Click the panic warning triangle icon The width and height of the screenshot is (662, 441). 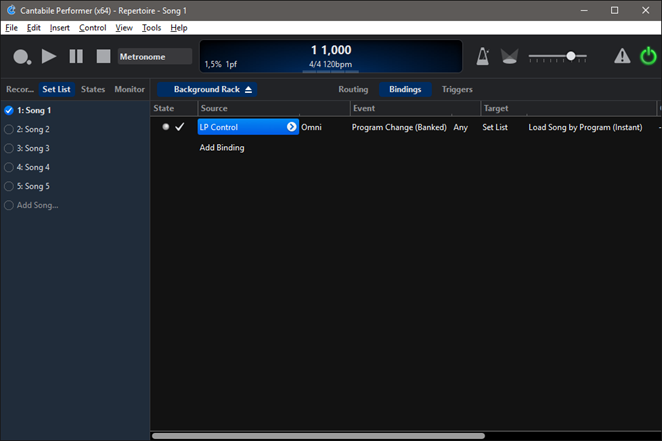tap(622, 56)
